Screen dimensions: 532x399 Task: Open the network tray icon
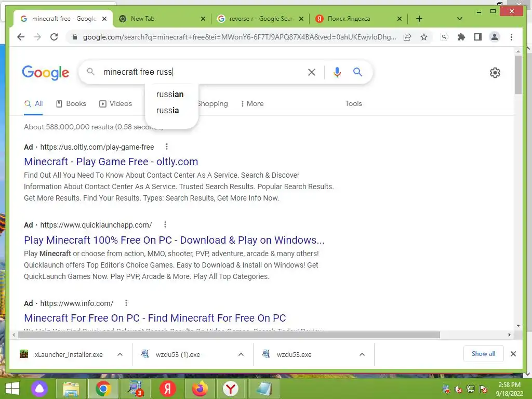(x=471, y=389)
